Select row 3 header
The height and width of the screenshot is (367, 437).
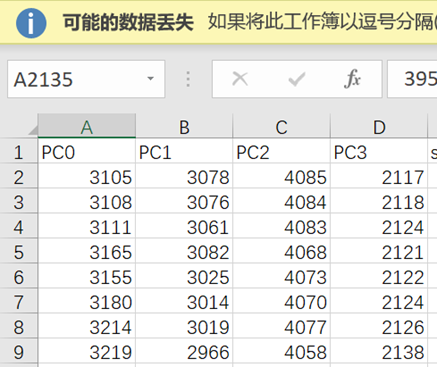[x=19, y=202]
